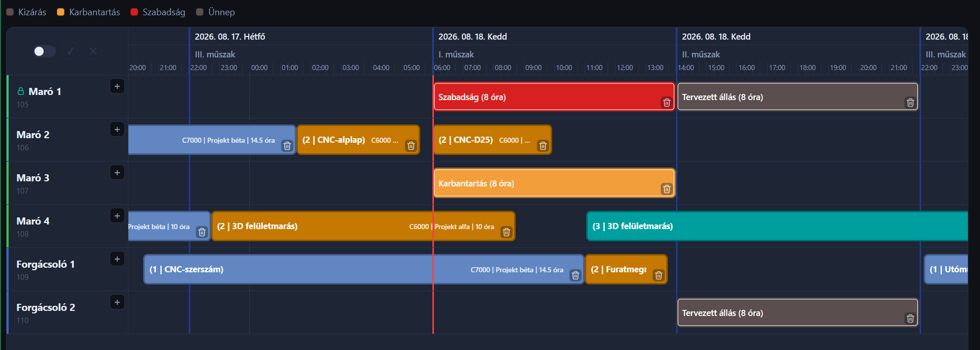980x350 pixels.
Task: Add item to Maró 1 row
Action: [x=117, y=86]
